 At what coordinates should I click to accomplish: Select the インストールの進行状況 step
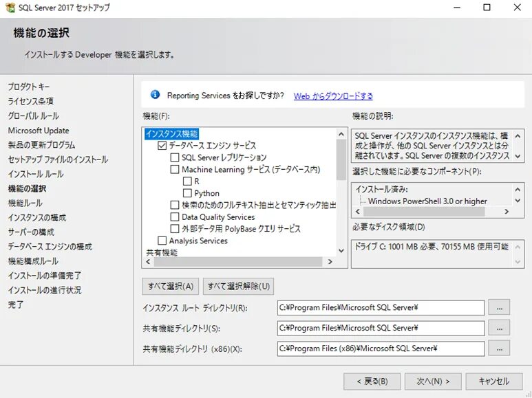(45, 290)
